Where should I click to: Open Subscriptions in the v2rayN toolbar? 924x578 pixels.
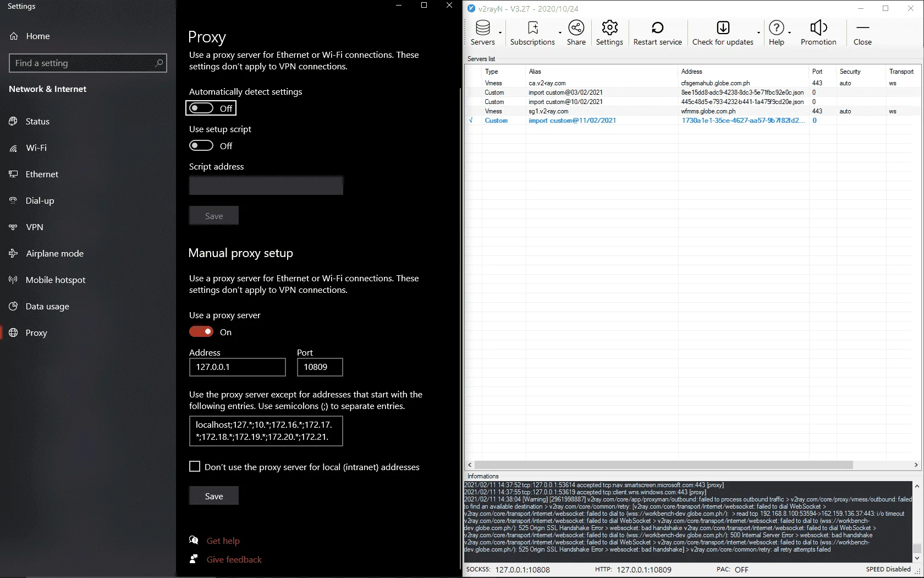(x=532, y=32)
